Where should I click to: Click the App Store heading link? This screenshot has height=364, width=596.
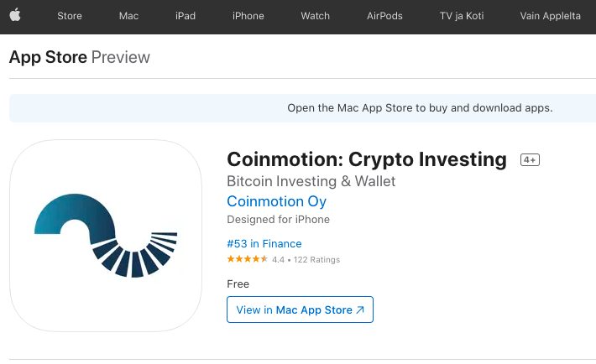pyautogui.click(x=48, y=57)
